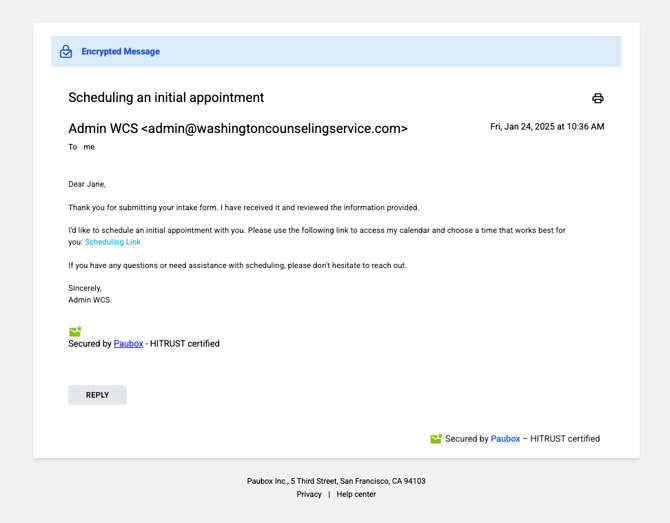Click the REPLY button

click(x=97, y=395)
